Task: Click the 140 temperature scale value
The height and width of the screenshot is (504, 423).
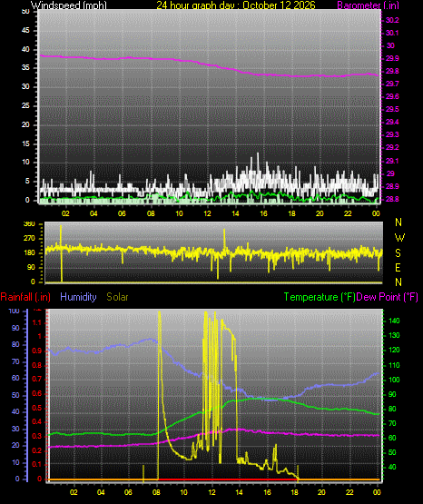Action: [x=394, y=321]
